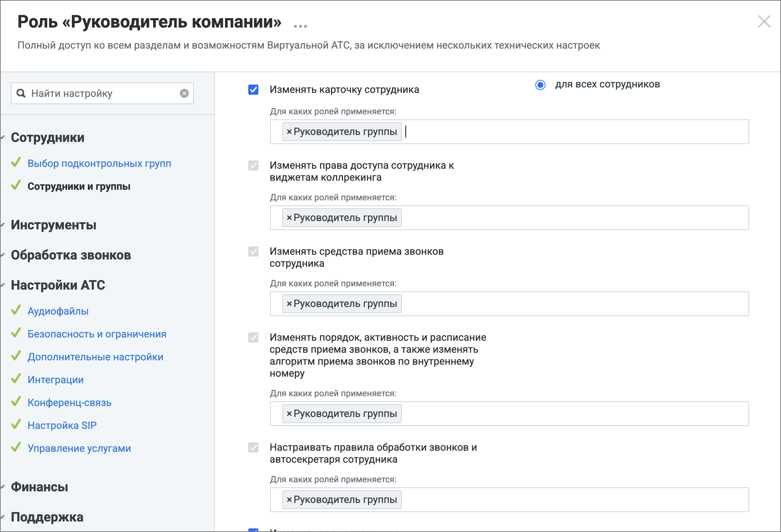Image resolution: width=781 pixels, height=532 pixels.
Task: Select the Сотрудники и группы item
Action: click(x=79, y=187)
